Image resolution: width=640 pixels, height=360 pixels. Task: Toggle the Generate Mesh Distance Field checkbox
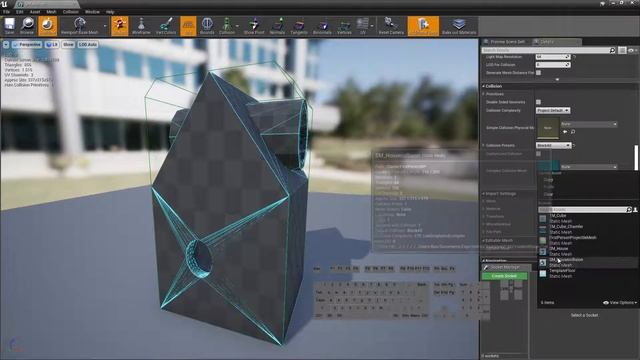pyautogui.click(x=538, y=73)
